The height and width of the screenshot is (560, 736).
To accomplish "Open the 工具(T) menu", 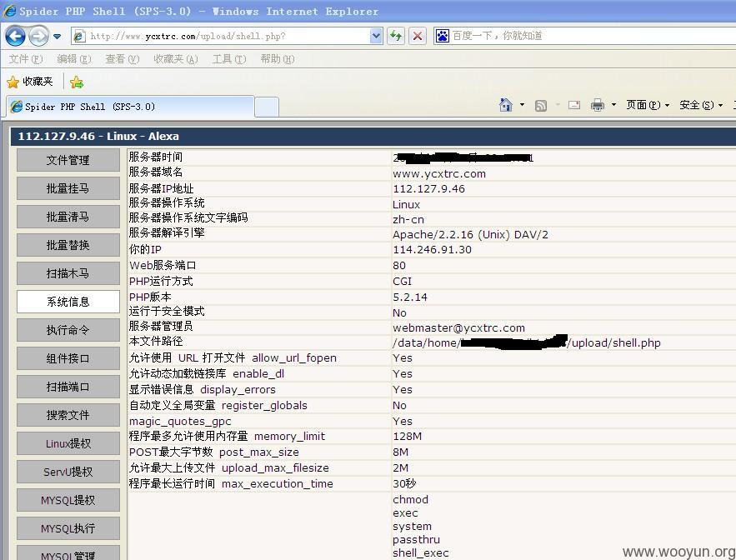I will click(229, 59).
